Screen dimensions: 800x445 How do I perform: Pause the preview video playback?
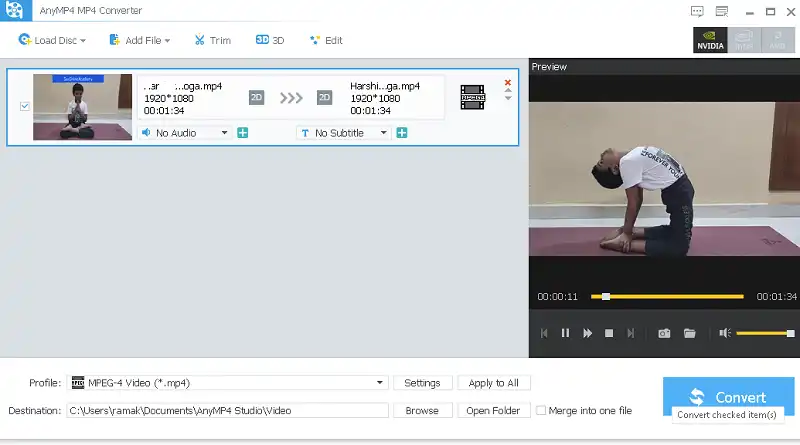[565, 333]
